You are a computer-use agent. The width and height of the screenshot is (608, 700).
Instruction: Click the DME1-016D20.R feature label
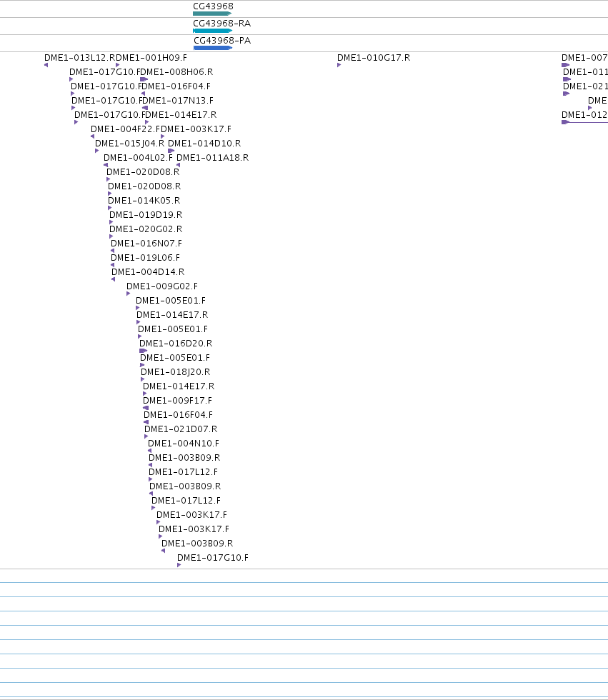[x=176, y=344]
